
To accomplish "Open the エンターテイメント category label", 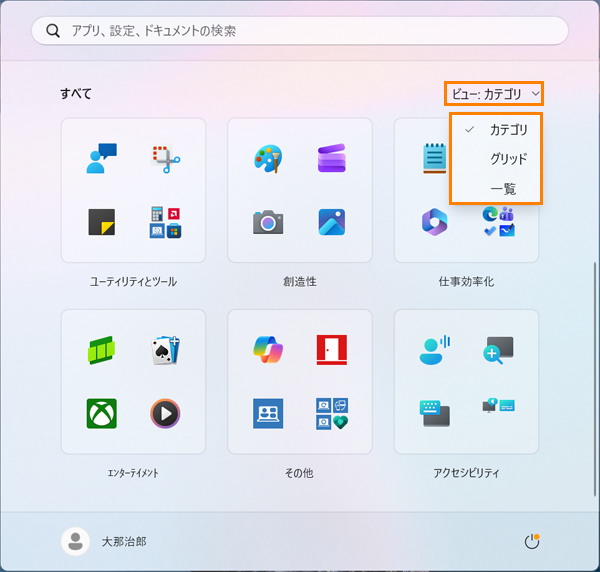I will click(x=133, y=473).
